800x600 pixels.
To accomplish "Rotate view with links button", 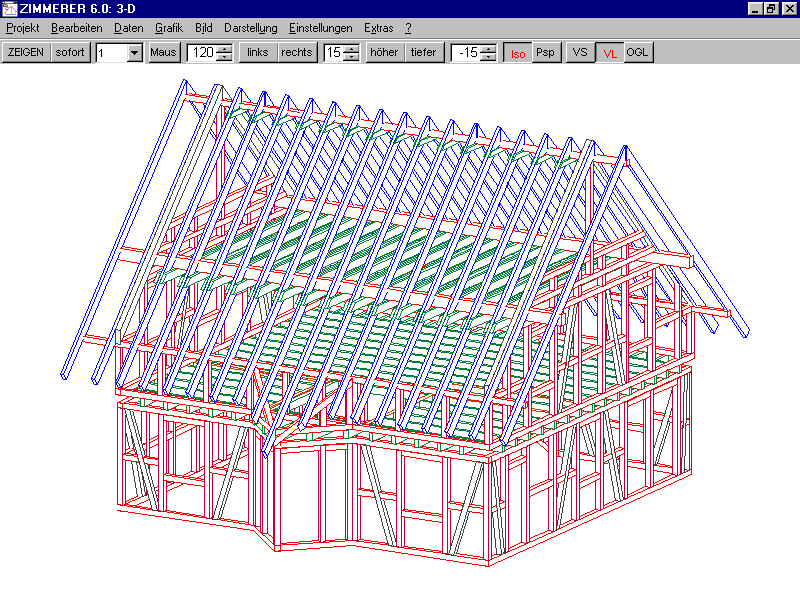I will [x=258, y=52].
